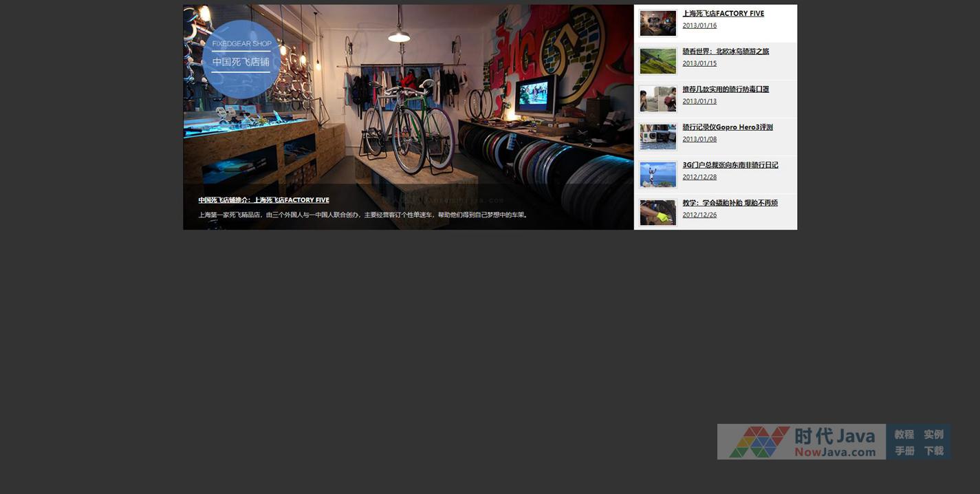Open the blue sky seaside thumbnail

point(657,175)
